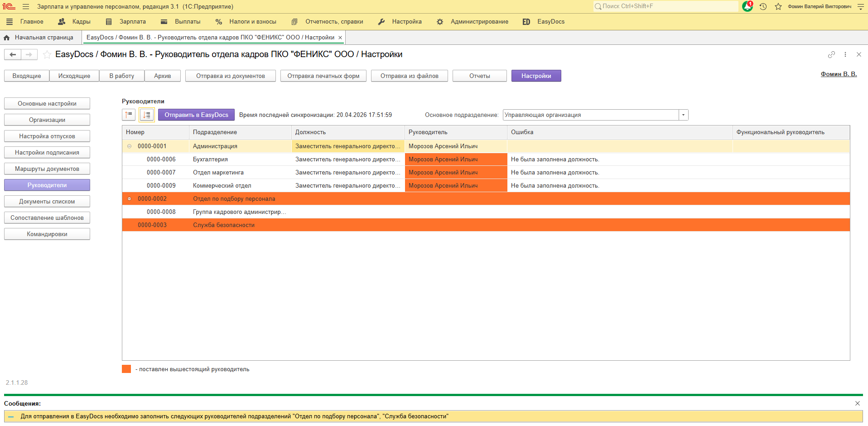Click the home icon of Начальная страница
The image size is (868, 426).
pyautogui.click(x=7, y=38)
